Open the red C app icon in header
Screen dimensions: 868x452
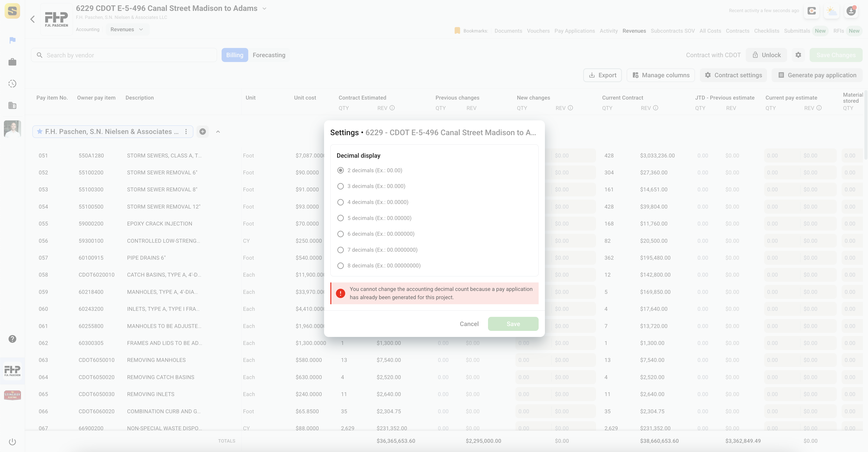click(812, 11)
